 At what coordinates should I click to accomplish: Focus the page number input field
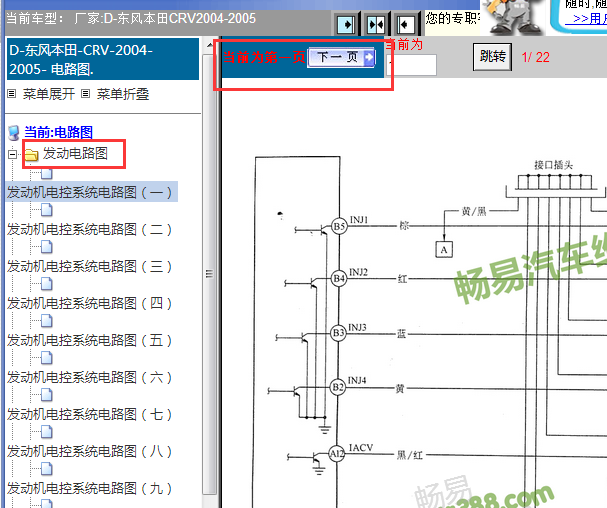pyautogui.click(x=412, y=65)
